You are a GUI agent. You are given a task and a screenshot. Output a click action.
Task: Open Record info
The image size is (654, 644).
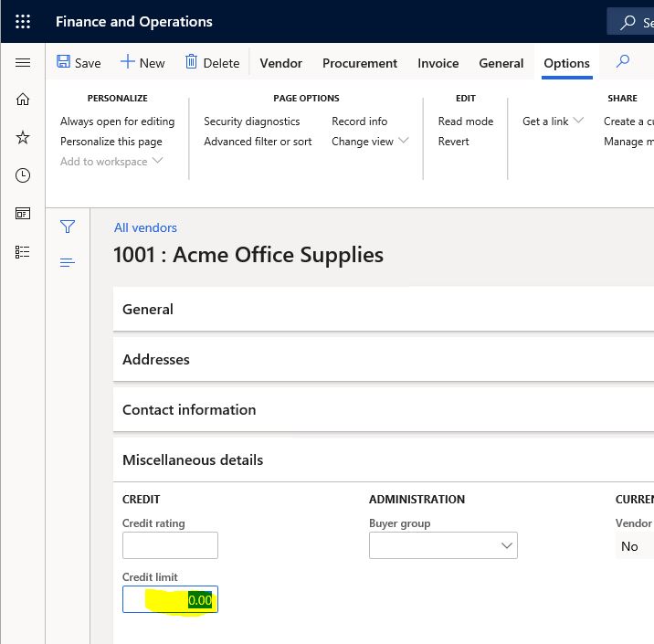pos(359,121)
